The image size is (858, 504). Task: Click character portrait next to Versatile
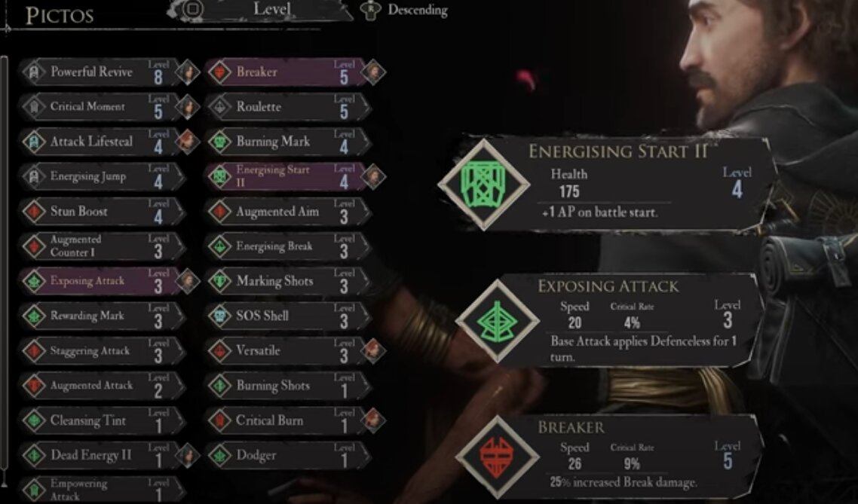pyautogui.click(x=373, y=350)
